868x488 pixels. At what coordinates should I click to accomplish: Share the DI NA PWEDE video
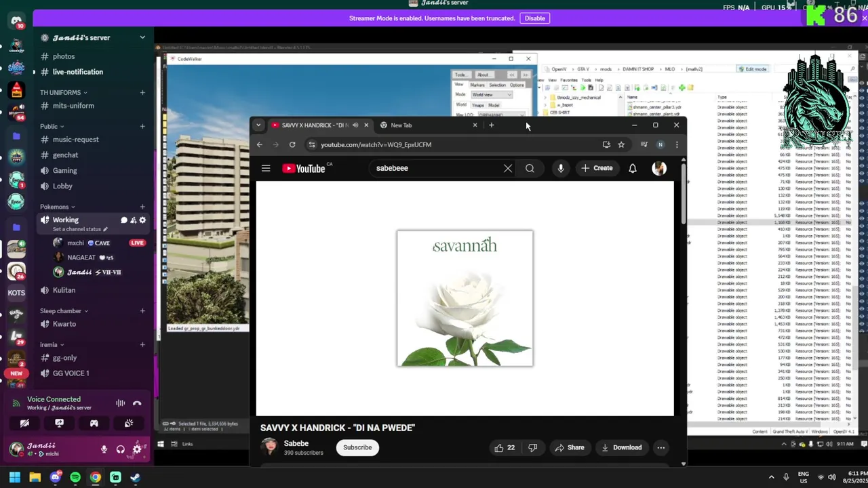point(569,447)
